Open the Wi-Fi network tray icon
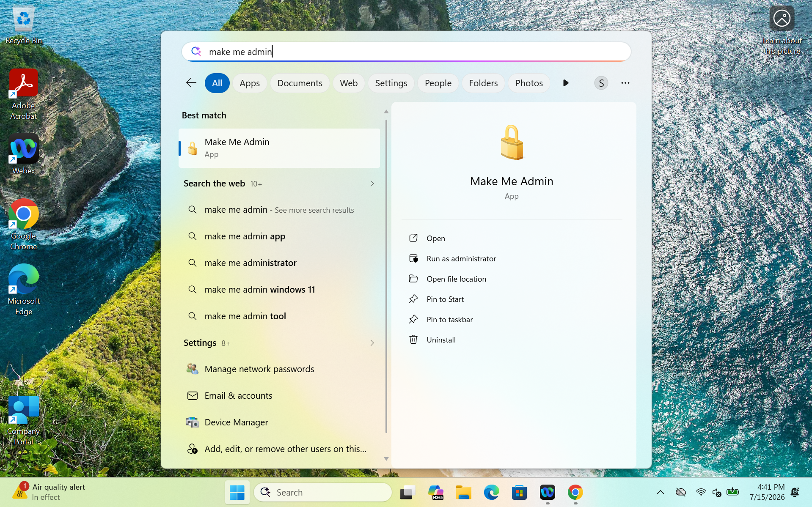Screen dimensions: 812x507 [x=701, y=492]
